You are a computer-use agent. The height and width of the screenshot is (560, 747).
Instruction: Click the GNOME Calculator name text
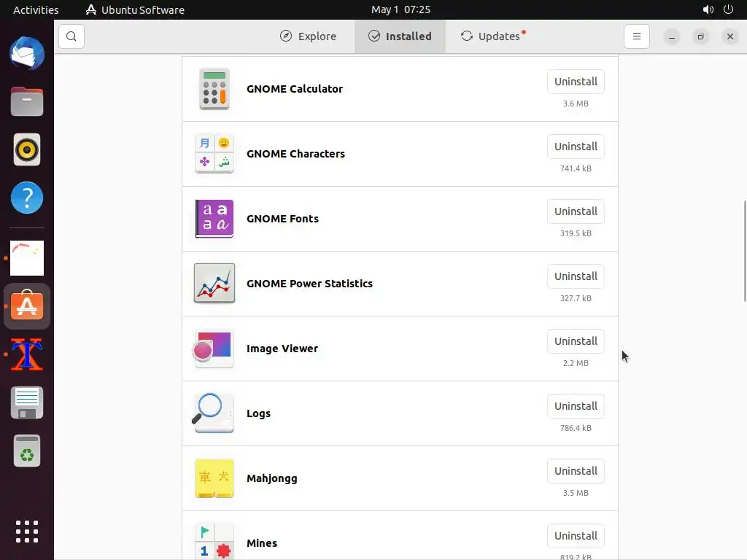(295, 89)
